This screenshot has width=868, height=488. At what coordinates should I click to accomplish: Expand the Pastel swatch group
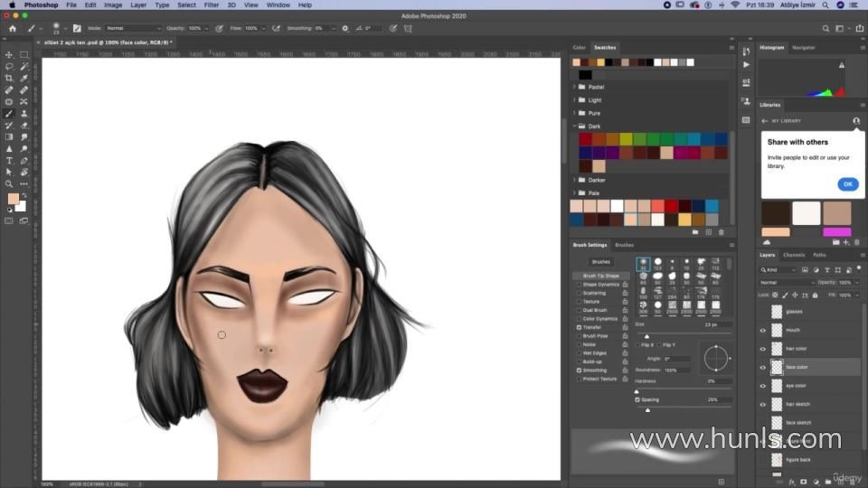(574, 87)
